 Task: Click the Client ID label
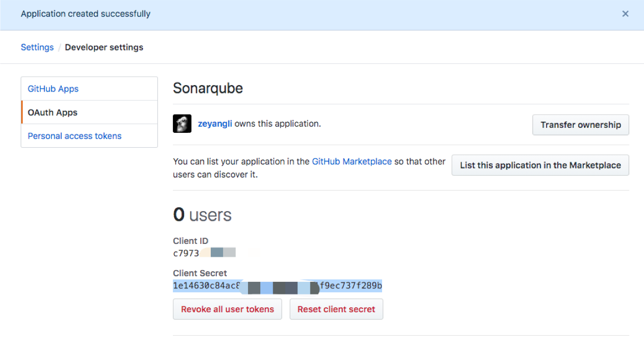(x=191, y=241)
